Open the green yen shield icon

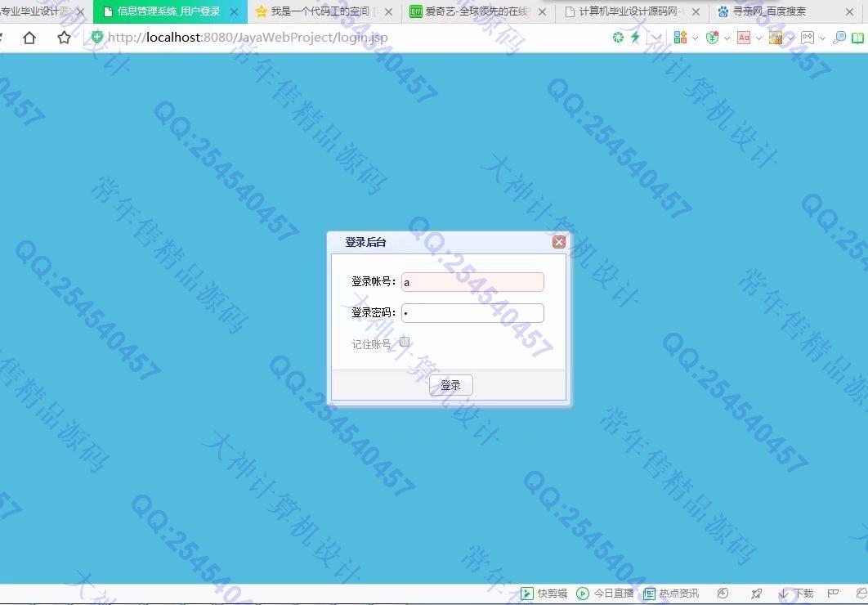click(713, 37)
